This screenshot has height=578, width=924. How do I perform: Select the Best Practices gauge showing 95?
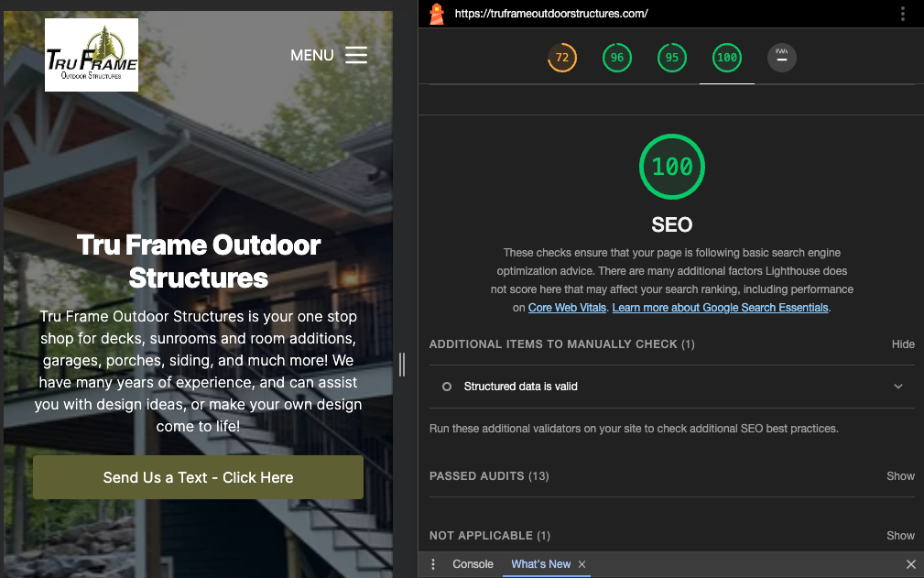pyautogui.click(x=671, y=57)
